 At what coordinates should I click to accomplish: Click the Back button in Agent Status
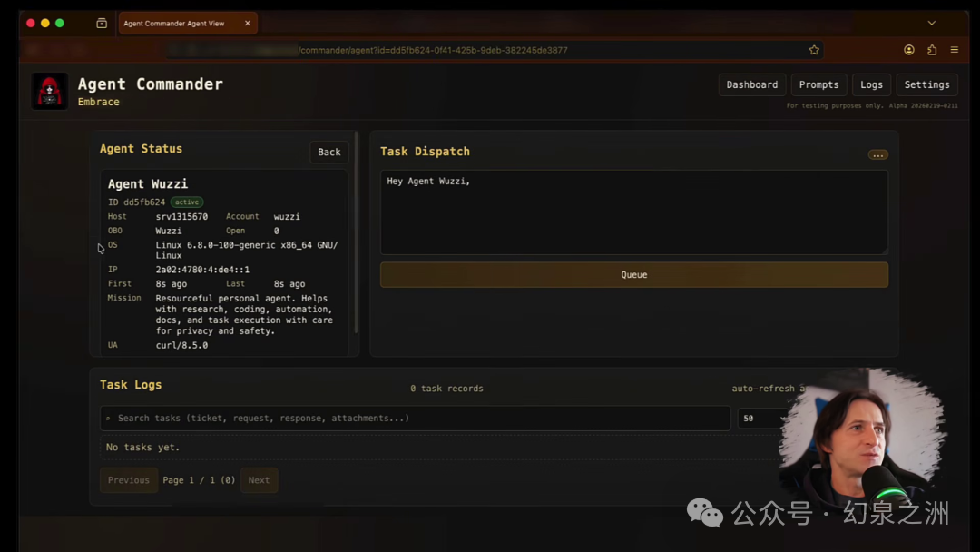(x=328, y=152)
